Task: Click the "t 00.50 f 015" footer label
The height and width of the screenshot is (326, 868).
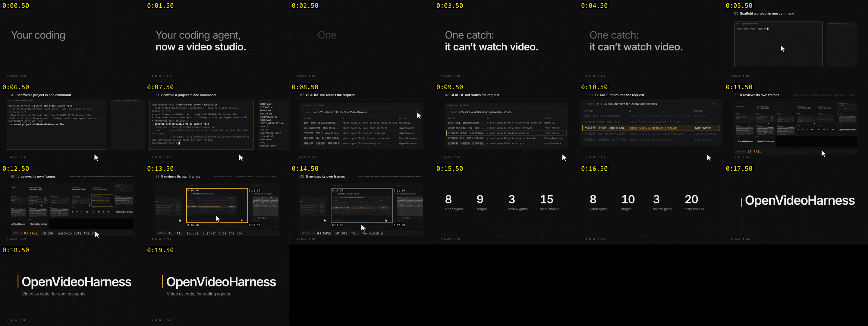Action: (x=17, y=76)
